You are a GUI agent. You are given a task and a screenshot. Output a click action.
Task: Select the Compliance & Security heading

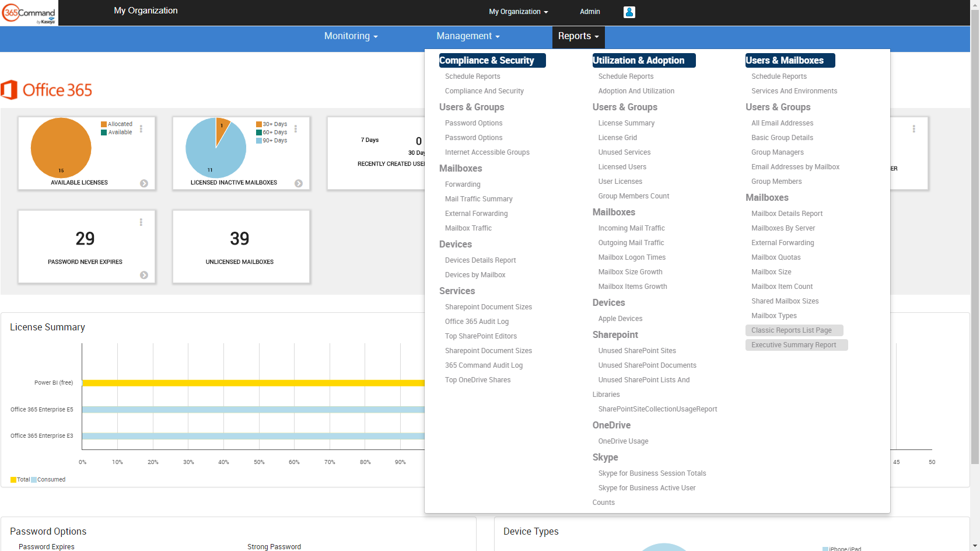coord(492,60)
